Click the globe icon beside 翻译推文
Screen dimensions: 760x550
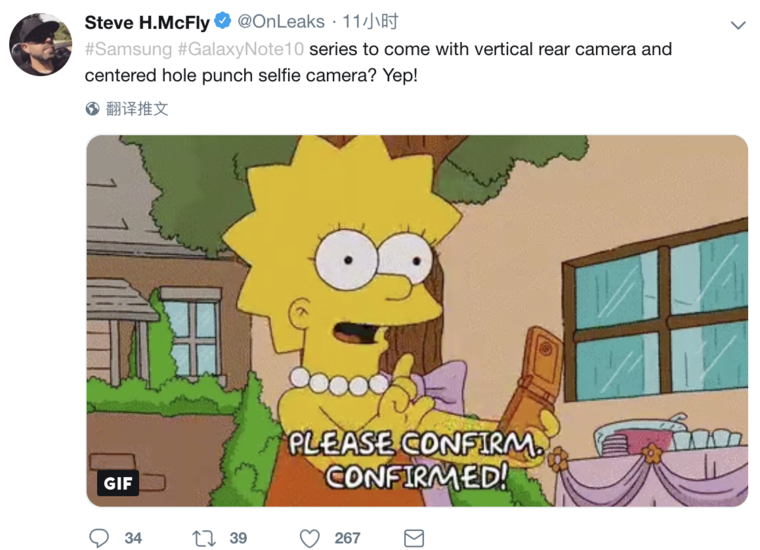coord(92,109)
